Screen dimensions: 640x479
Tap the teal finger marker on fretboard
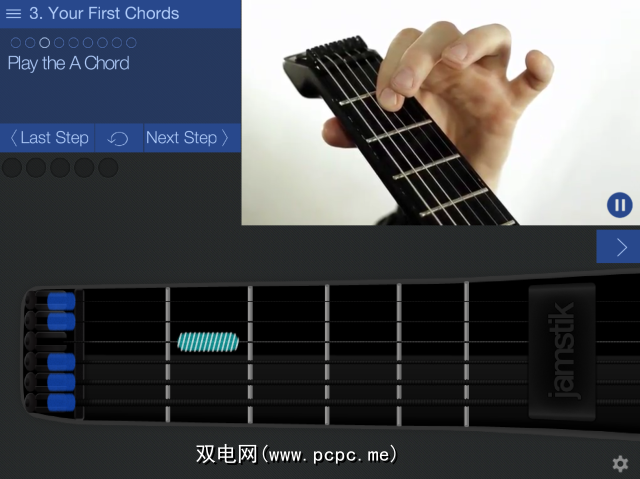(x=208, y=342)
